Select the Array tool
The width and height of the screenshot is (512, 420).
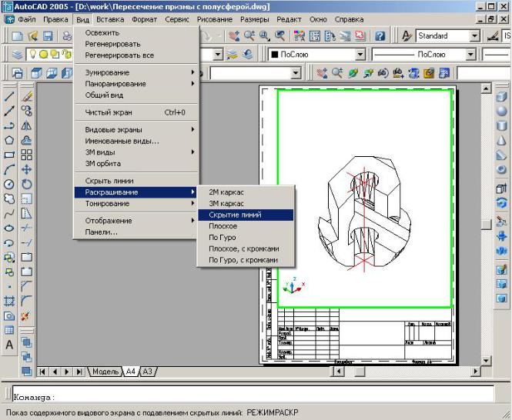(26, 155)
